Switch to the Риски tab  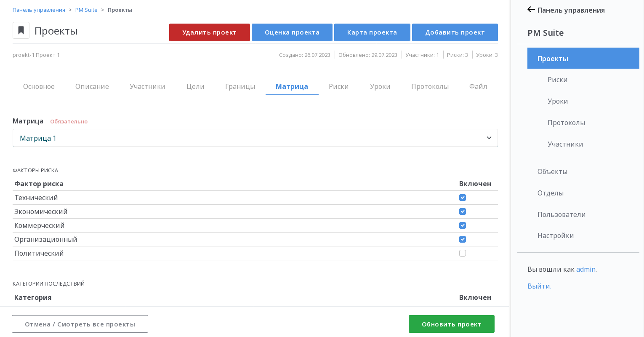tap(338, 86)
